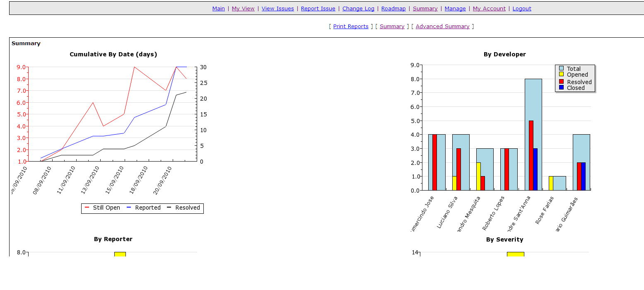Click the Logout link
The height and width of the screenshot is (290, 644).
click(521, 8)
